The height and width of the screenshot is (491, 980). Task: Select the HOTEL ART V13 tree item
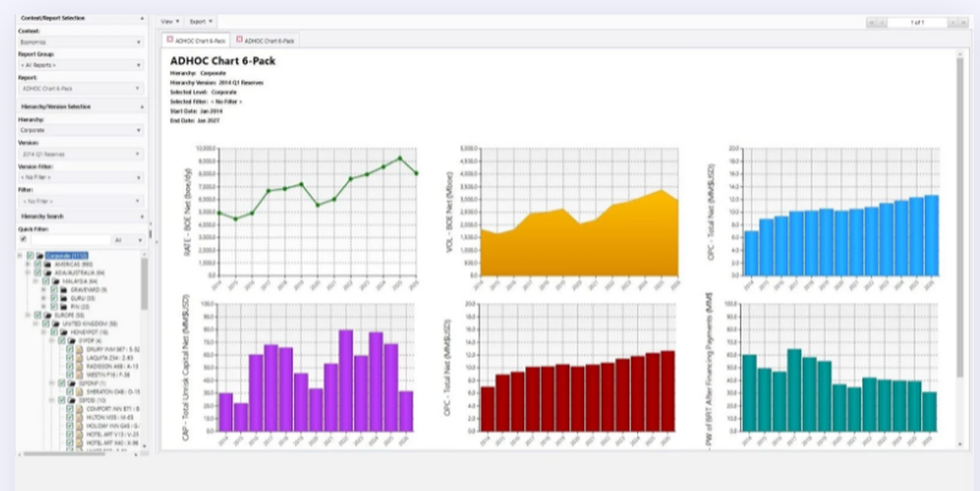click(113, 434)
